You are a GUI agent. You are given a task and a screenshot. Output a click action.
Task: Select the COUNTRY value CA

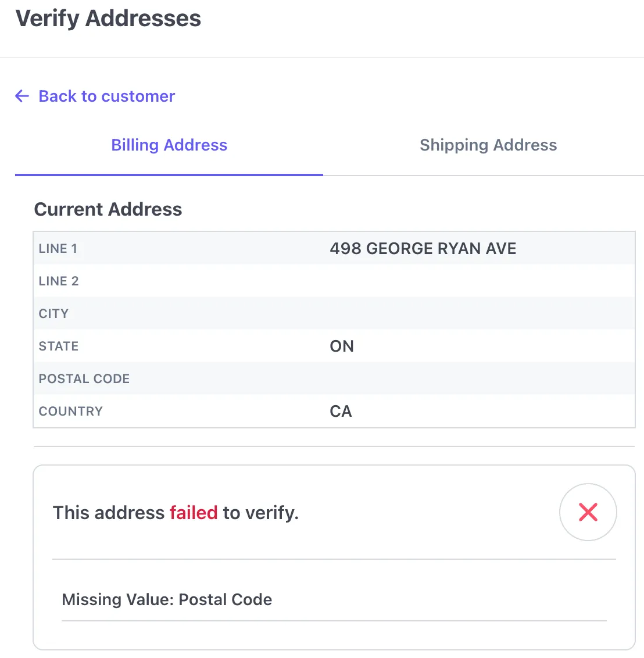[341, 411]
